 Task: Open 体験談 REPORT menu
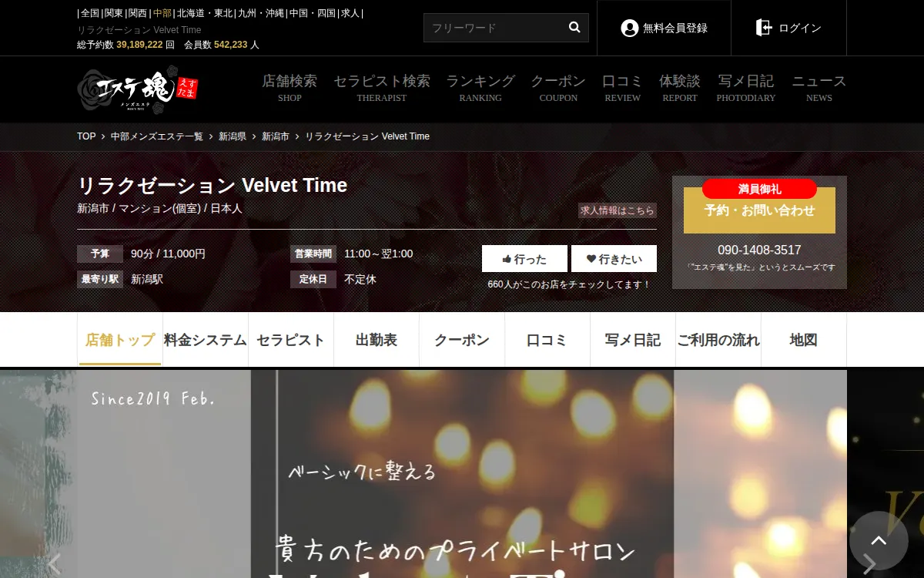pyautogui.click(x=680, y=88)
